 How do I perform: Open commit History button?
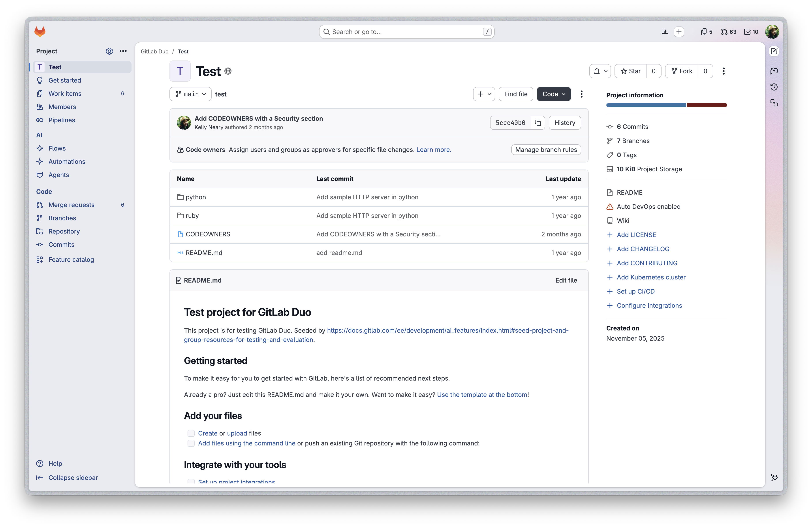pyautogui.click(x=565, y=123)
